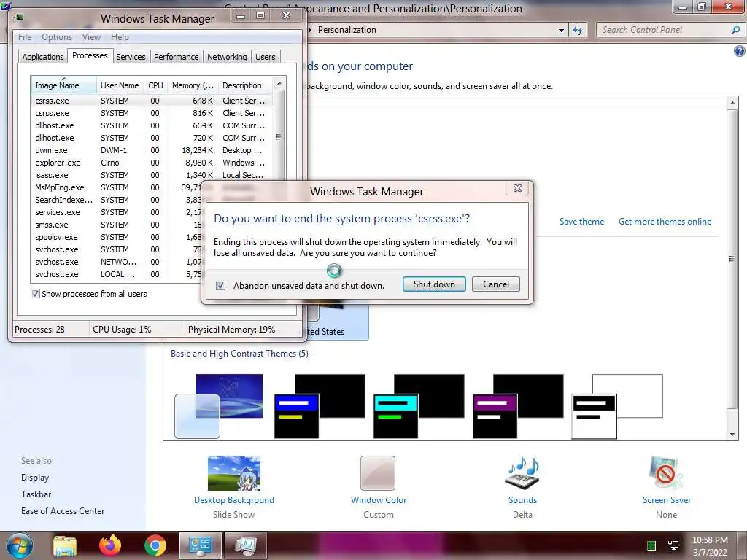This screenshot has width=747, height=560.
Task: Select the cyan-titled High Contrast theme
Action: (x=419, y=406)
